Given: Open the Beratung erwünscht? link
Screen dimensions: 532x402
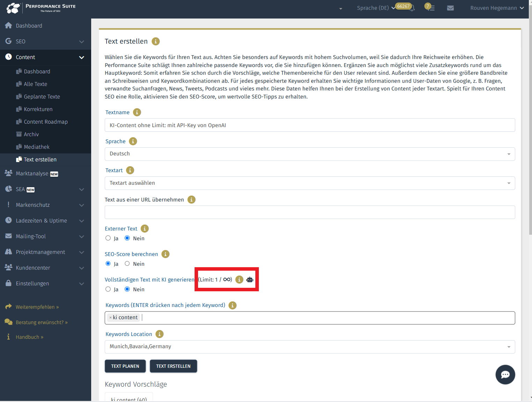Looking at the screenshot, I should coord(42,322).
